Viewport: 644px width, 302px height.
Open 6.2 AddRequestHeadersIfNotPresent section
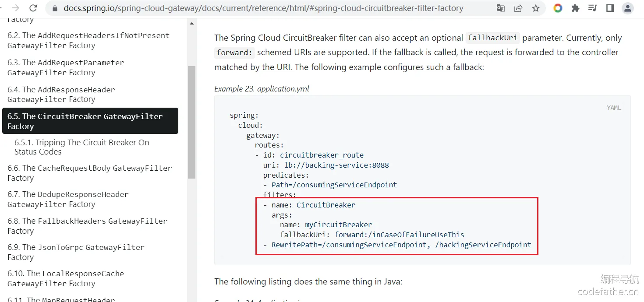click(x=88, y=40)
